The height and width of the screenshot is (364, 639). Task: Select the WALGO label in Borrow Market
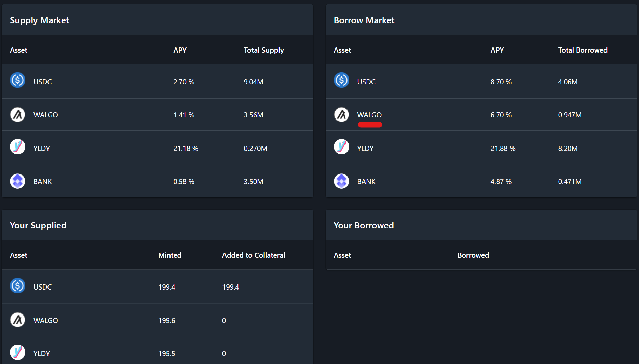pyautogui.click(x=369, y=115)
